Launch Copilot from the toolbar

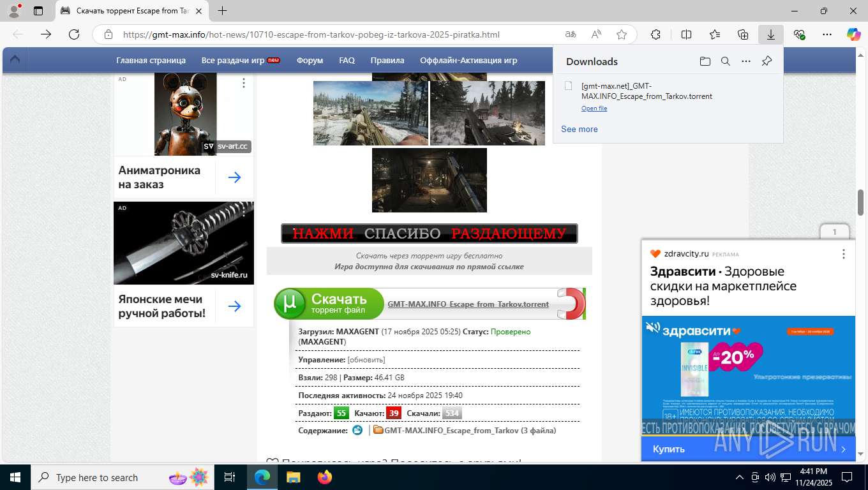point(854,34)
